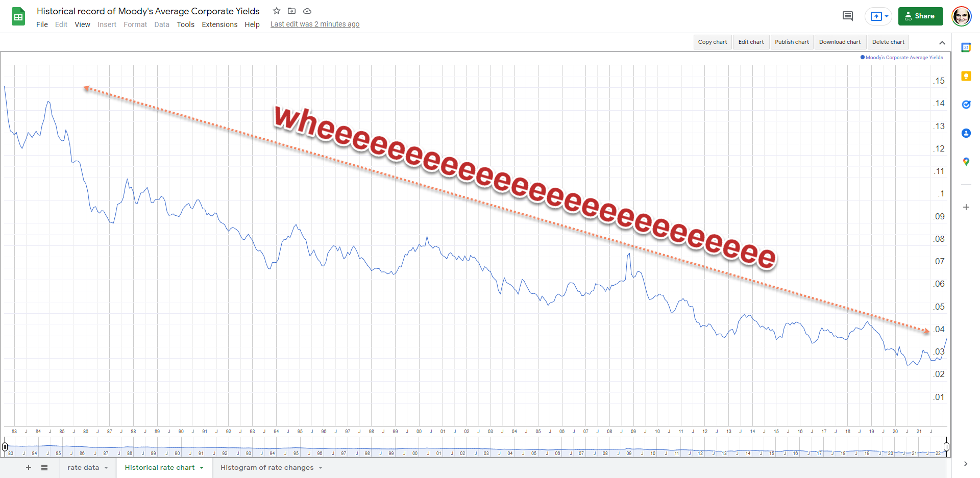This screenshot has width=980, height=478.
Task: Click the plus icon to get add-ons
Action: 966,207
